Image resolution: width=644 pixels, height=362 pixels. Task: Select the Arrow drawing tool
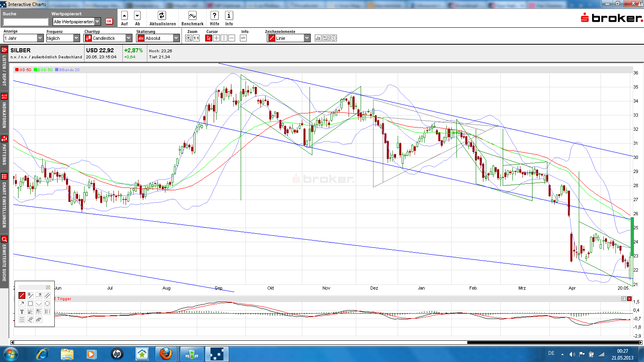click(22, 303)
